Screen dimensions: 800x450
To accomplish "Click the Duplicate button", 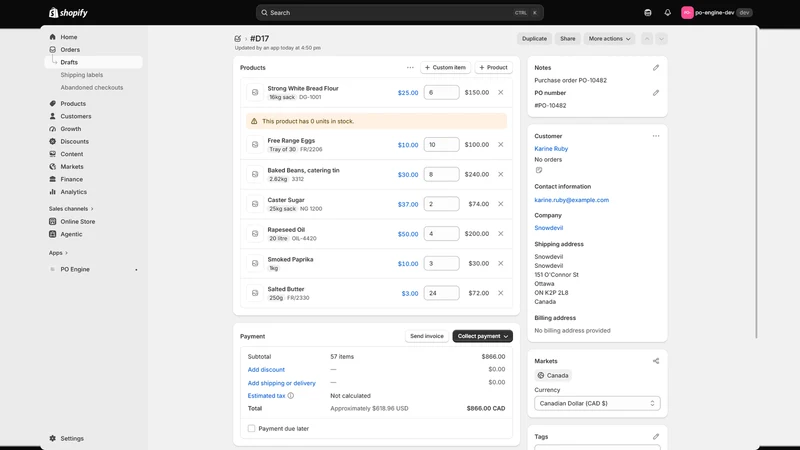I will (x=534, y=39).
